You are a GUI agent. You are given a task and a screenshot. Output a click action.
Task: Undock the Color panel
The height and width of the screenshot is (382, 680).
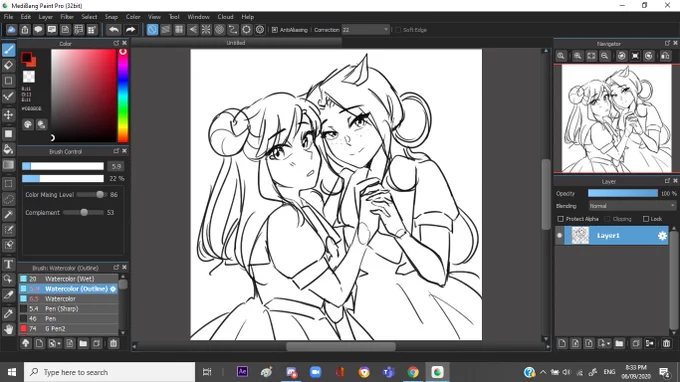[x=116, y=43]
